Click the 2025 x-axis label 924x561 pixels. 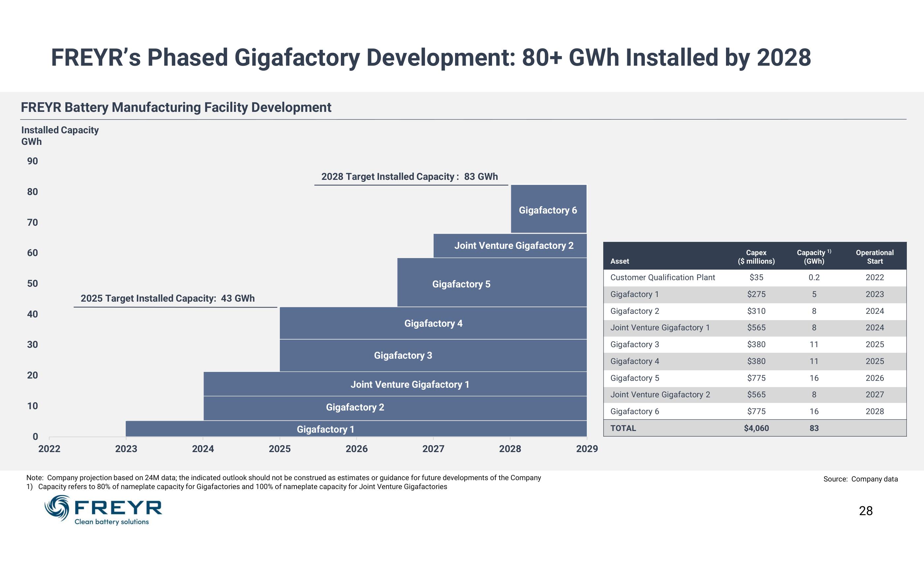coord(280,449)
